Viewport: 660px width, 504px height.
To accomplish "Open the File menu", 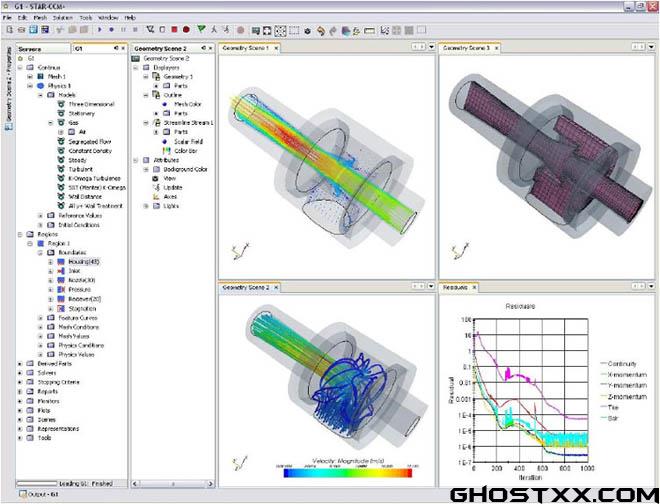I will click(7, 18).
